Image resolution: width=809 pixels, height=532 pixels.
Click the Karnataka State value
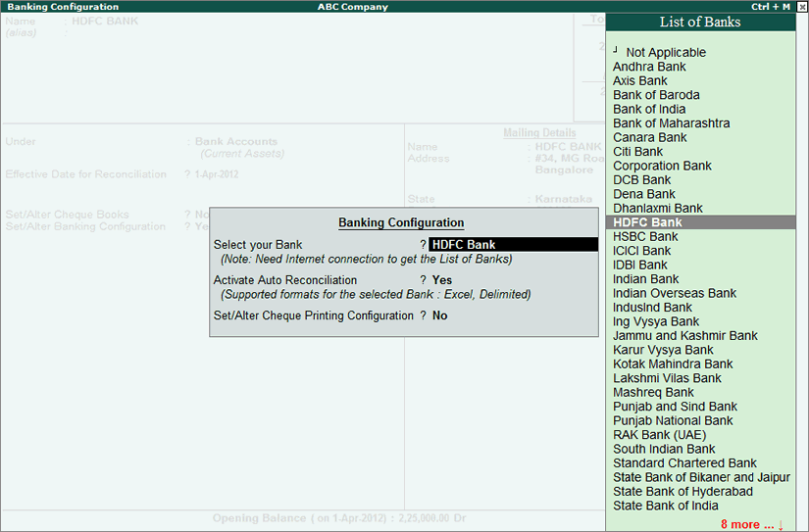pyautogui.click(x=564, y=199)
